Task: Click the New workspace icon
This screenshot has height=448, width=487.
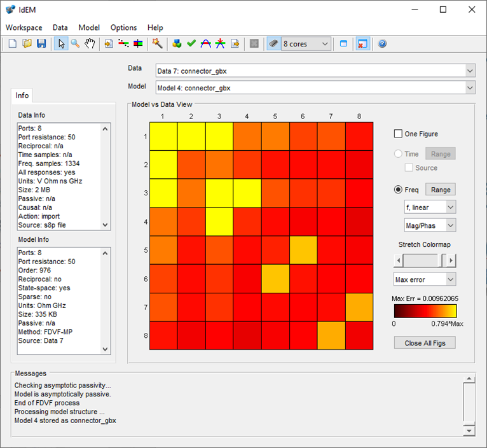Action: [13, 44]
